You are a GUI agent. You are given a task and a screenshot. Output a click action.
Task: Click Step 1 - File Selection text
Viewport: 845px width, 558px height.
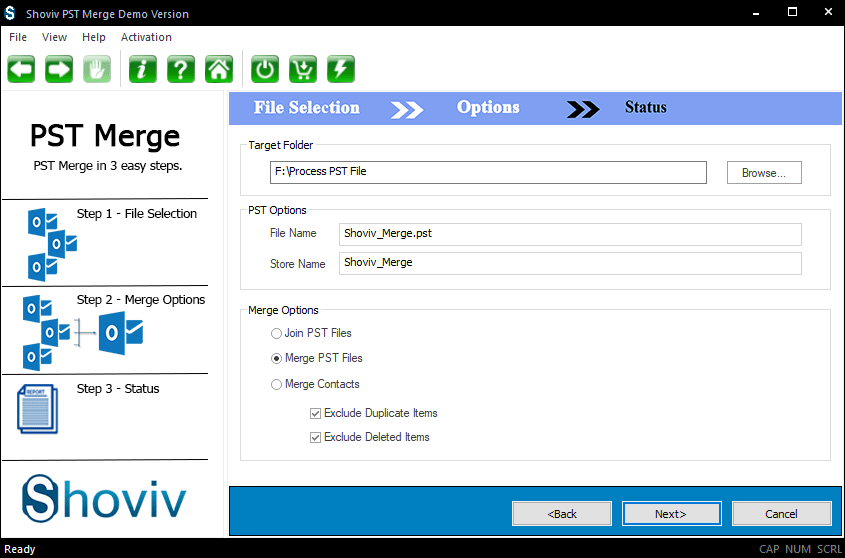pyautogui.click(x=137, y=214)
